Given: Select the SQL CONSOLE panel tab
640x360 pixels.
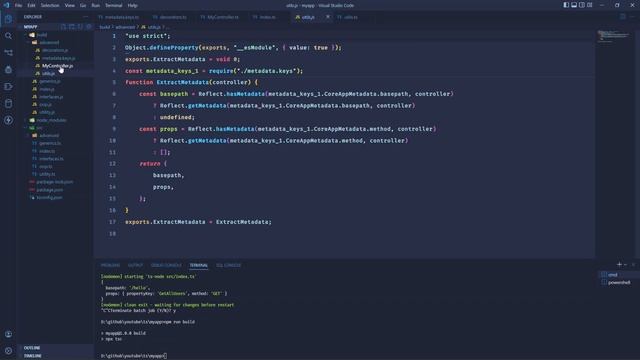Looking at the screenshot, I should 229,265.
